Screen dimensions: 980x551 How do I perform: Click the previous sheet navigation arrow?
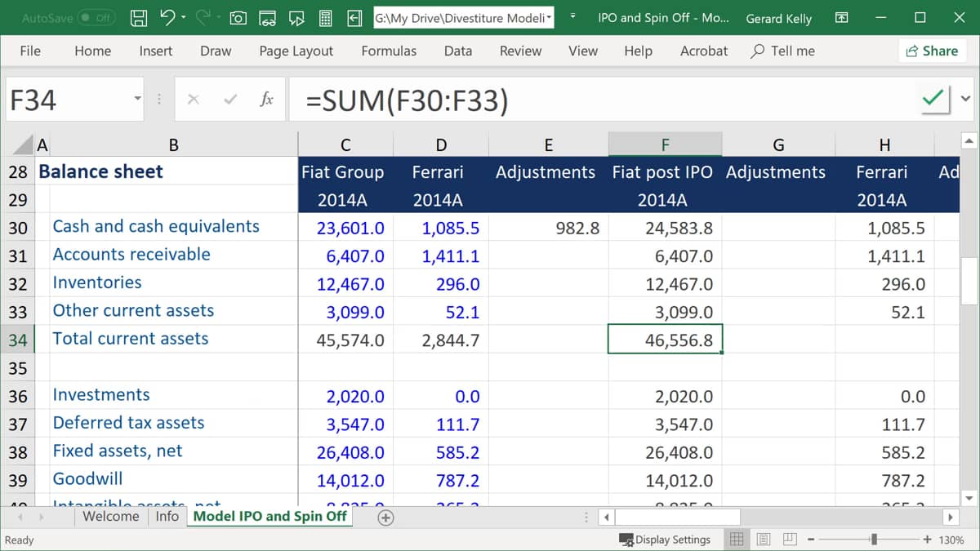point(21,517)
